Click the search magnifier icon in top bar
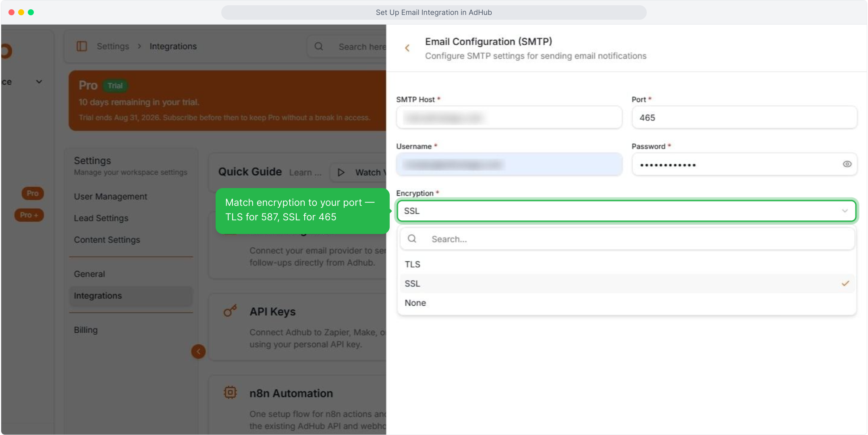The height and width of the screenshot is (435, 868). 319,46
